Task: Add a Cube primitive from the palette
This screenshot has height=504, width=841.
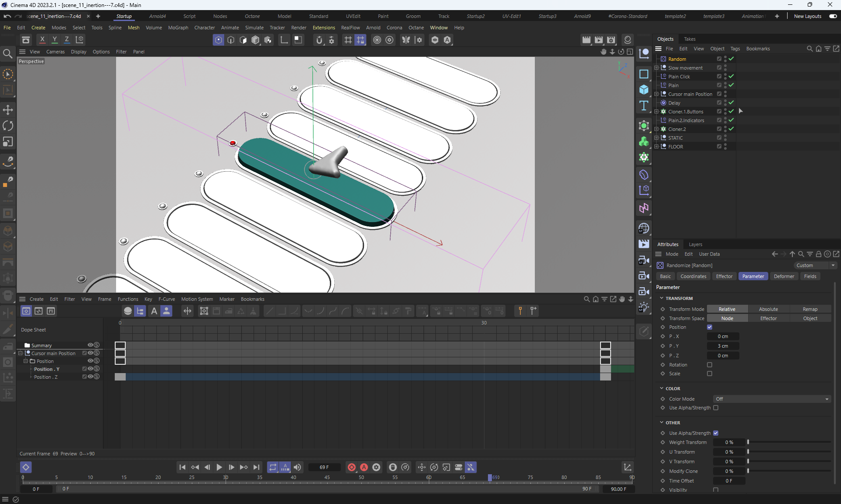Action: point(643,90)
